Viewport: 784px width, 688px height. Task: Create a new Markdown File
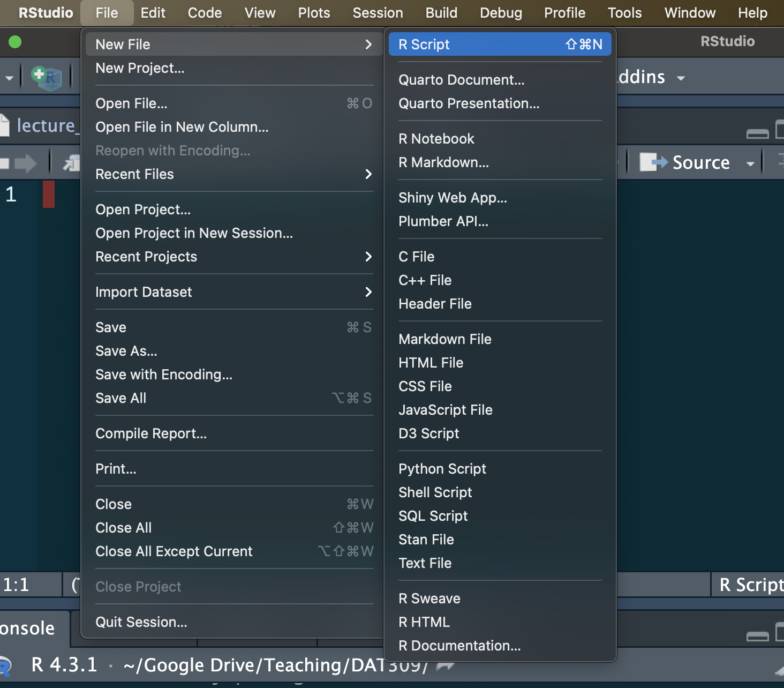click(x=500, y=339)
